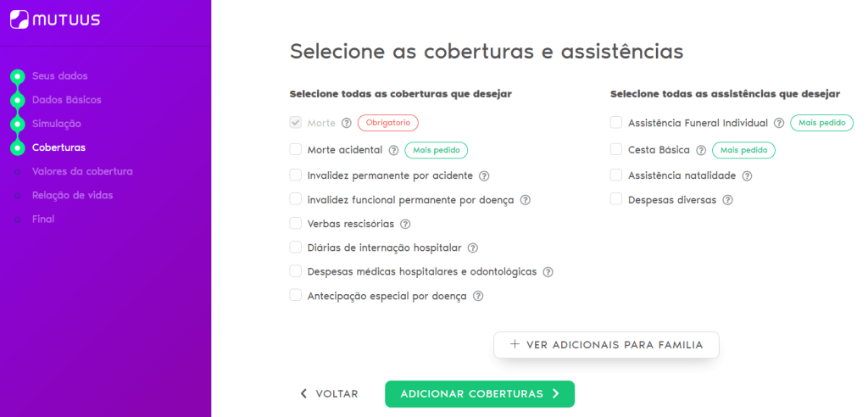Show info for Despesas diversas

click(728, 200)
